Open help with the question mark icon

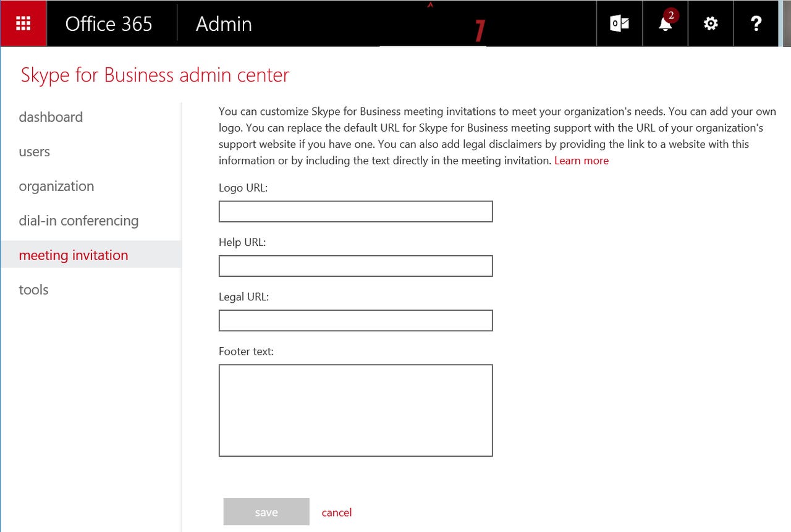[x=756, y=23]
